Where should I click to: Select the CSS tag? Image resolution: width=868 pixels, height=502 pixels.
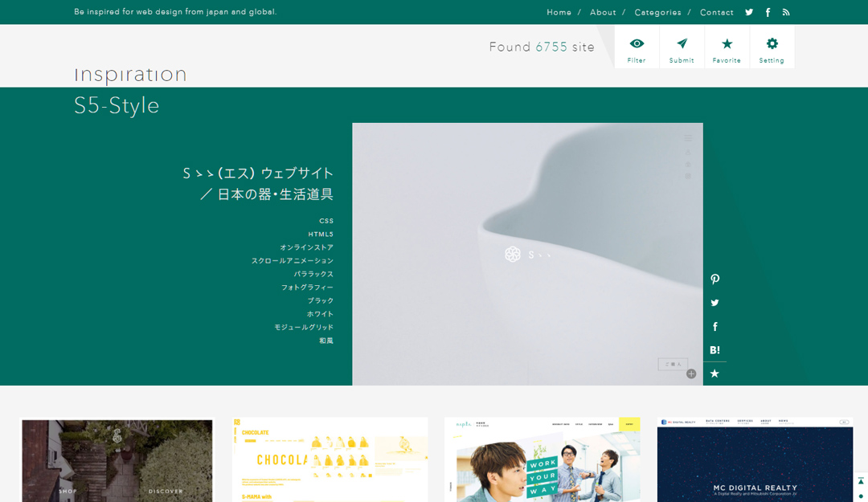point(326,221)
